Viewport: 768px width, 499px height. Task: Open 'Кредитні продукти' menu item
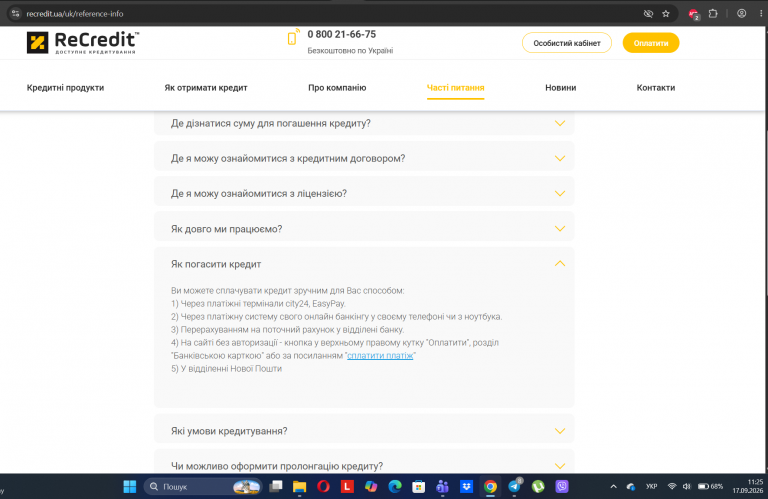tap(65, 88)
